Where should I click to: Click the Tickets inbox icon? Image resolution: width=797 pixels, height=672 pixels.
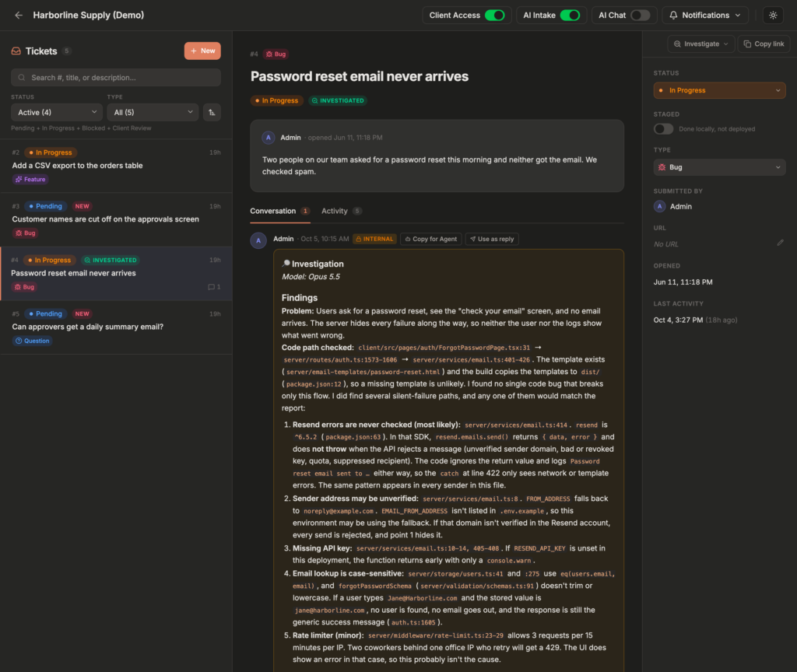[16, 51]
